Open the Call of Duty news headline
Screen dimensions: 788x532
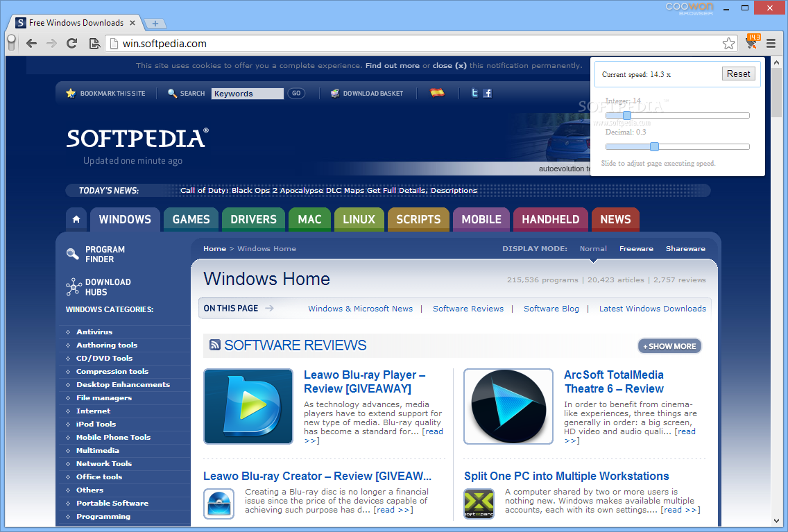329,190
